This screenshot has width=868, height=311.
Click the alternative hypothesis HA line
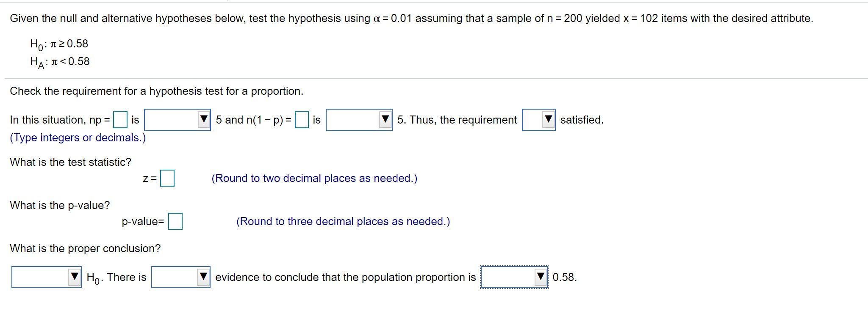60,62
